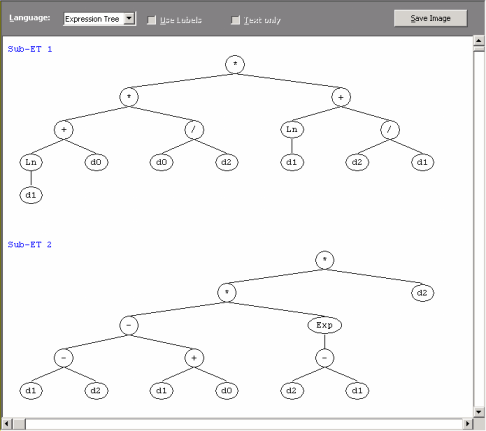This screenshot has height=431, width=486.
Task: Click the root multiply node of Sub-ET 1
Action: point(235,64)
